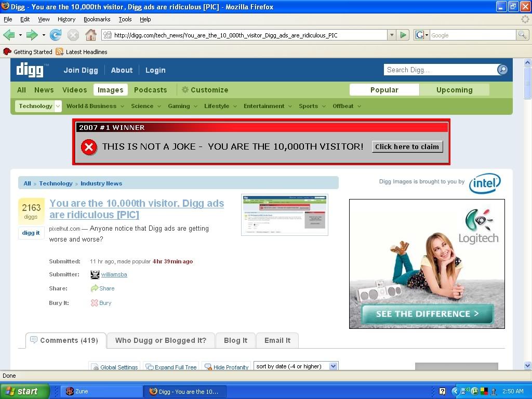The height and width of the screenshot is (399, 532).
Task: Click the Technology breadcrumb link
Action: pyautogui.click(x=56, y=183)
